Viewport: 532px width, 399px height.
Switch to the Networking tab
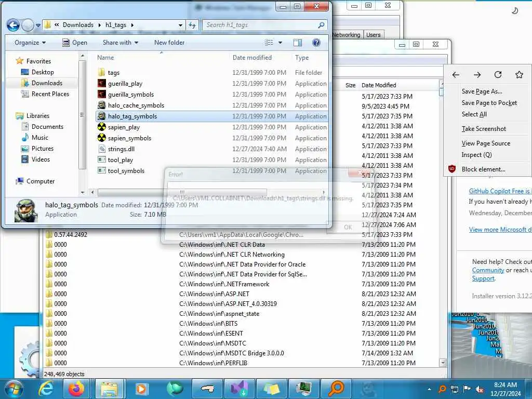pos(347,35)
